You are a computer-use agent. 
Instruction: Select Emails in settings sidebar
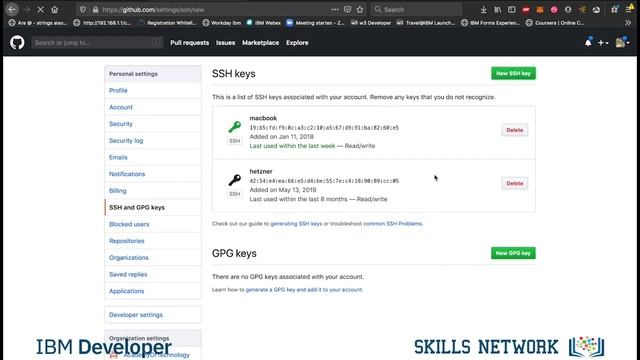tap(153, 157)
